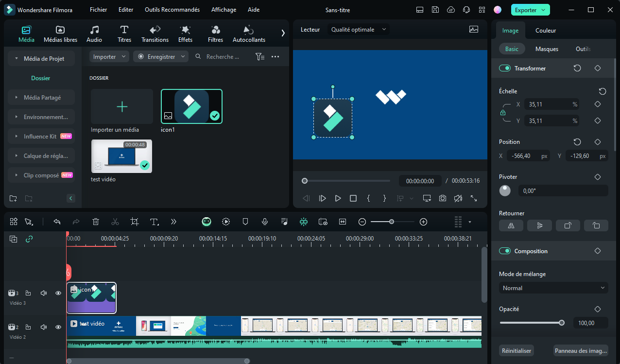The width and height of the screenshot is (620, 364).
Task: Click the Panneau des images clés button
Action: pos(581,350)
